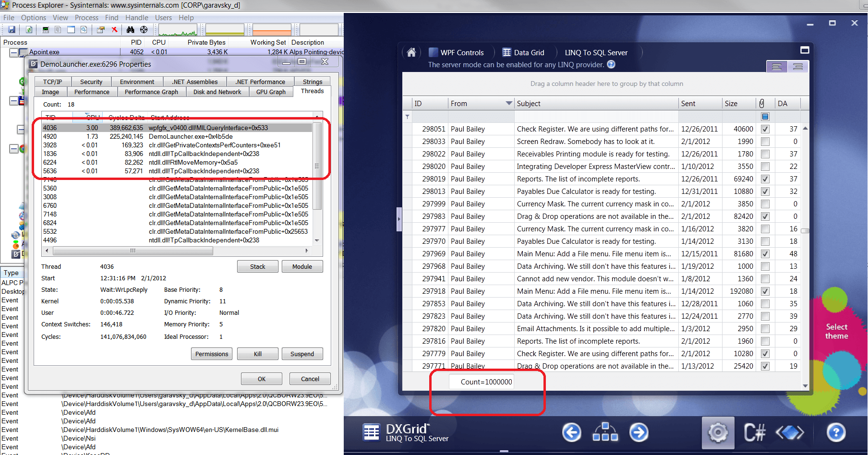Click the filter row funnel icon in the grid
868x455 pixels.
tap(408, 117)
